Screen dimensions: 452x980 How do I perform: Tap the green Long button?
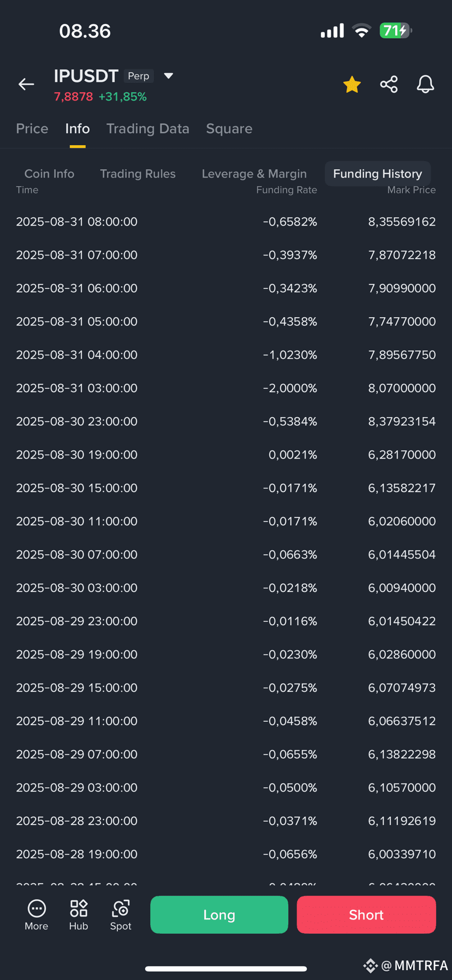219,914
